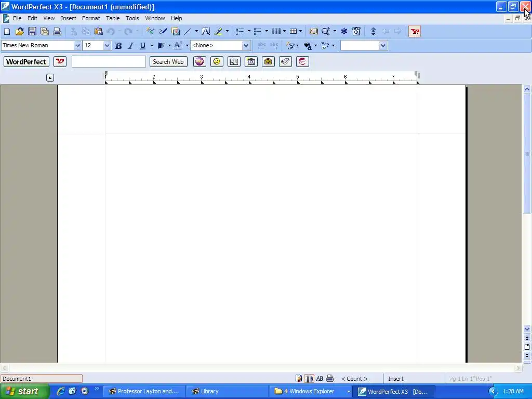Click the < Count > status bar button

point(354,379)
